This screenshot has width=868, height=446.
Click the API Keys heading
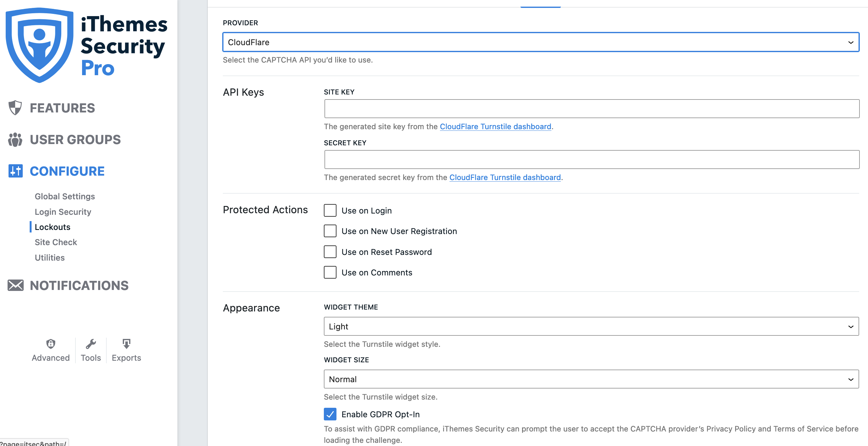coord(243,92)
